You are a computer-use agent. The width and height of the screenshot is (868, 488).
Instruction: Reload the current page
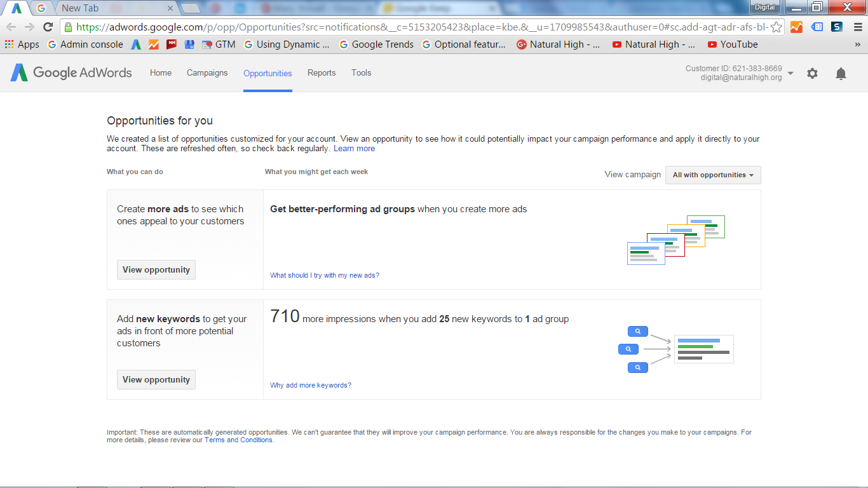tap(48, 27)
